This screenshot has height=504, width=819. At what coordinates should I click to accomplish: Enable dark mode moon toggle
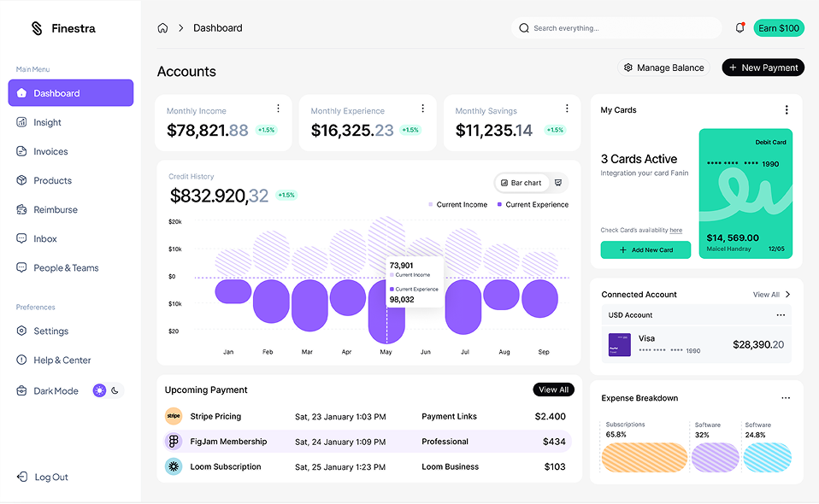tap(115, 390)
